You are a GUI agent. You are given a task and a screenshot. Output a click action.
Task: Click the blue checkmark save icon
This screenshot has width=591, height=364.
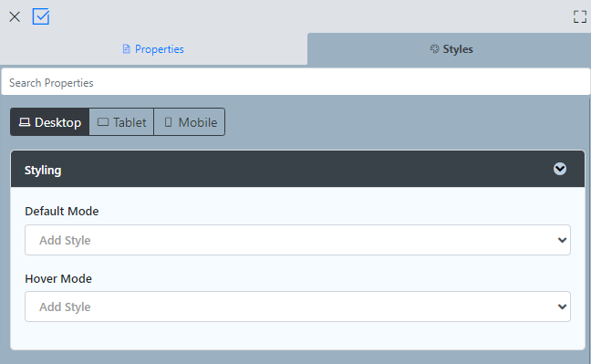(41, 16)
